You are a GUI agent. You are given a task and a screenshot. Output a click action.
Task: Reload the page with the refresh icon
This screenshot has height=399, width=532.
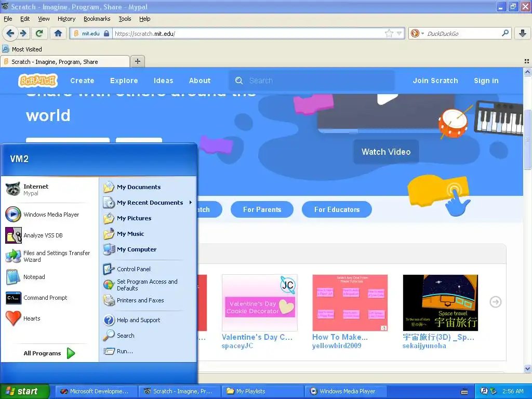click(x=39, y=33)
